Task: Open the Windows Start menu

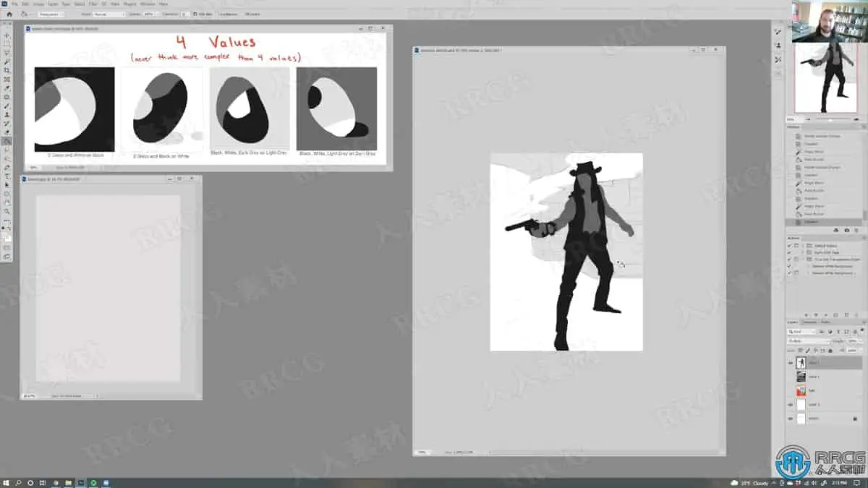Action: pyautogui.click(x=7, y=482)
